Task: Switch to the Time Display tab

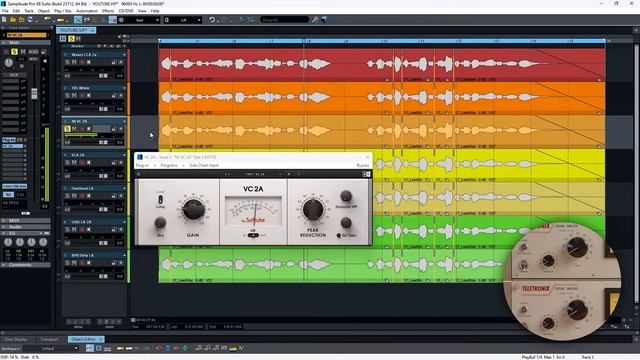Action: click(x=16, y=339)
